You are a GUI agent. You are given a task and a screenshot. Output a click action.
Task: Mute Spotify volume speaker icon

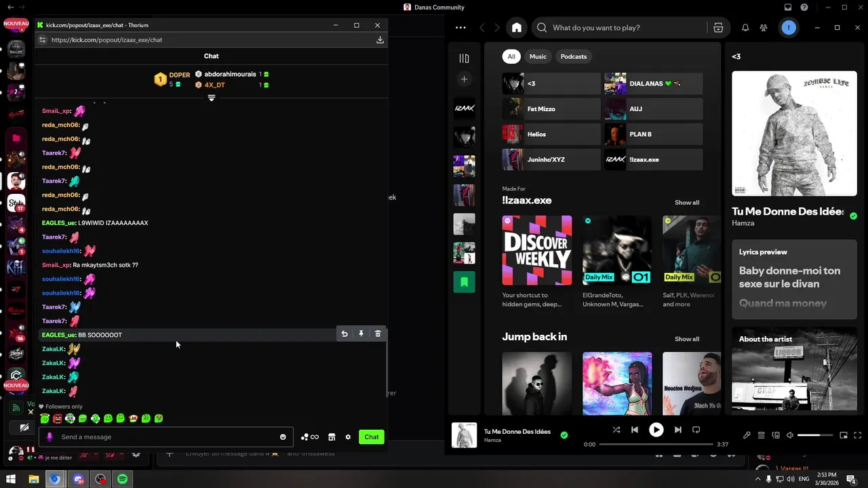[790, 435]
